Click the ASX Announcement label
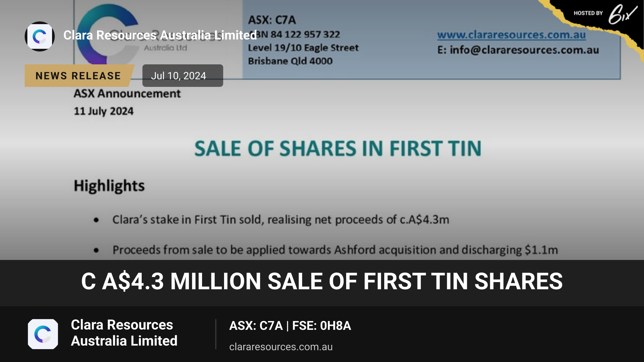The width and height of the screenshot is (644, 362). point(127,94)
